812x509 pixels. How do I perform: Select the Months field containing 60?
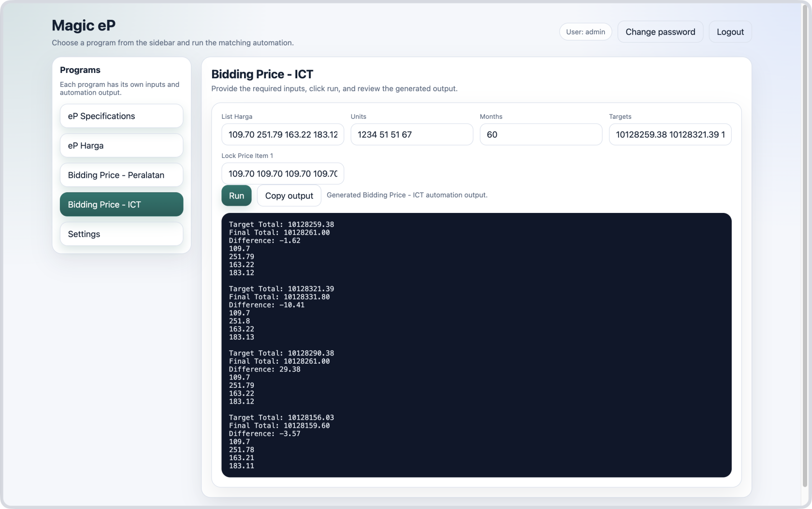point(541,134)
